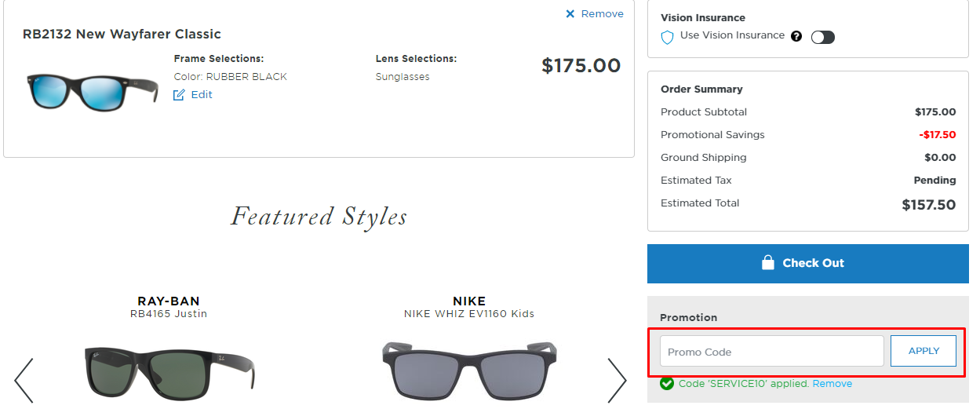Click the pencil edit icon
This screenshot has width=980, height=409.
coord(179,95)
